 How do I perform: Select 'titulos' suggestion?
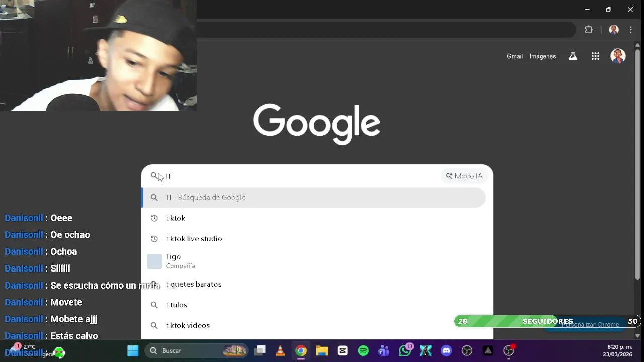click(313, 305)
